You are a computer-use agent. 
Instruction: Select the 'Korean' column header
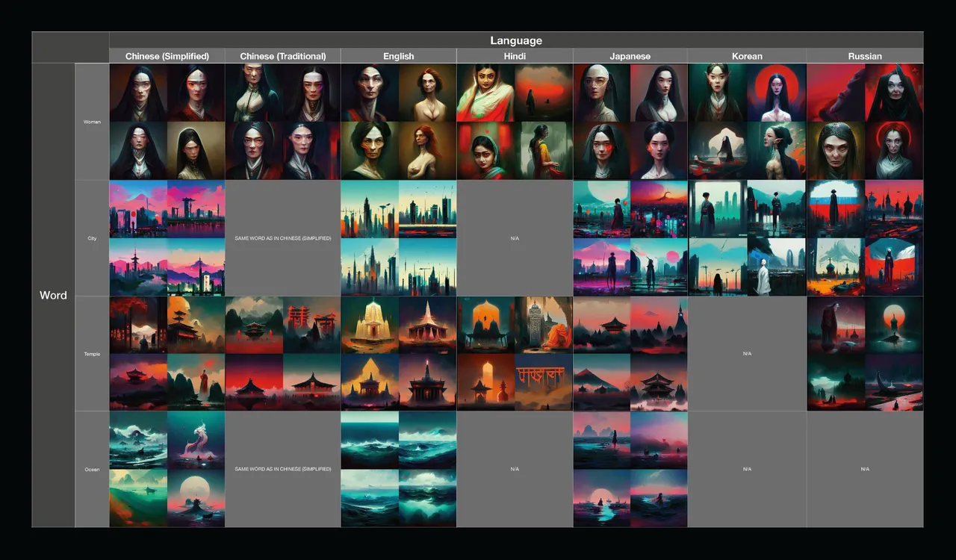pyautogui.click(x=747, y=56)
